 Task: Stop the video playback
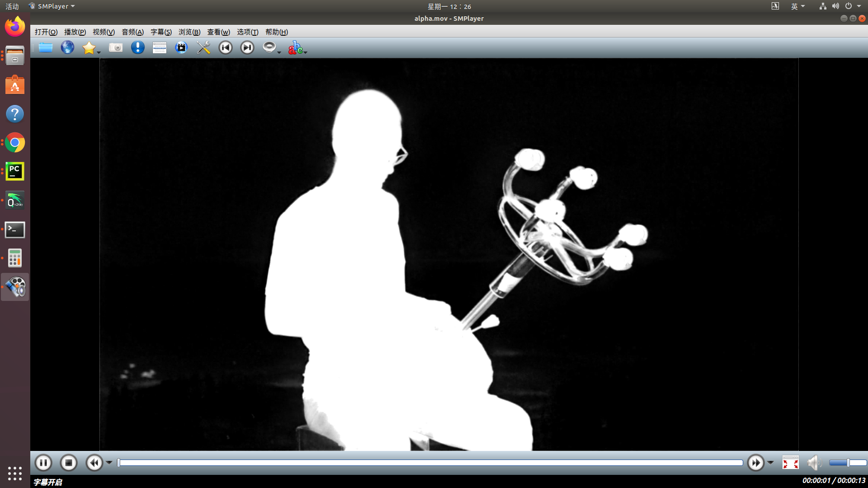tap(69, 463)
